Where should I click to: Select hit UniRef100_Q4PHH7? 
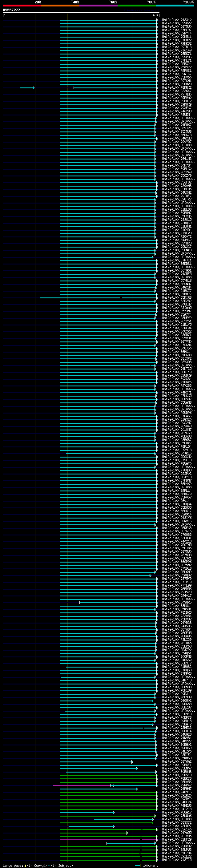[176, 789]
